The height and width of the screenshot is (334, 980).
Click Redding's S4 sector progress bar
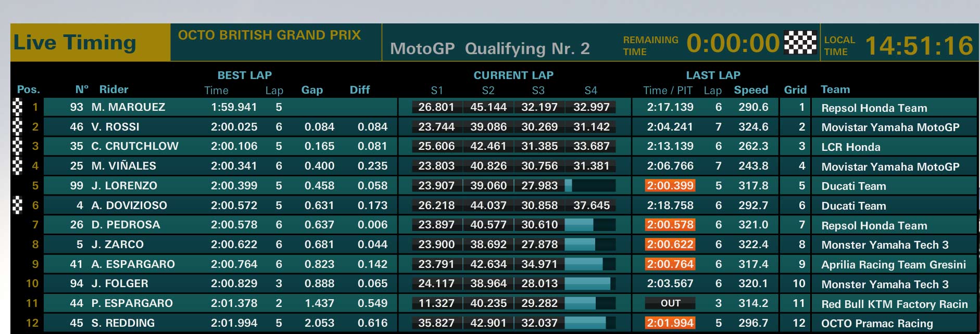(590, 323)
